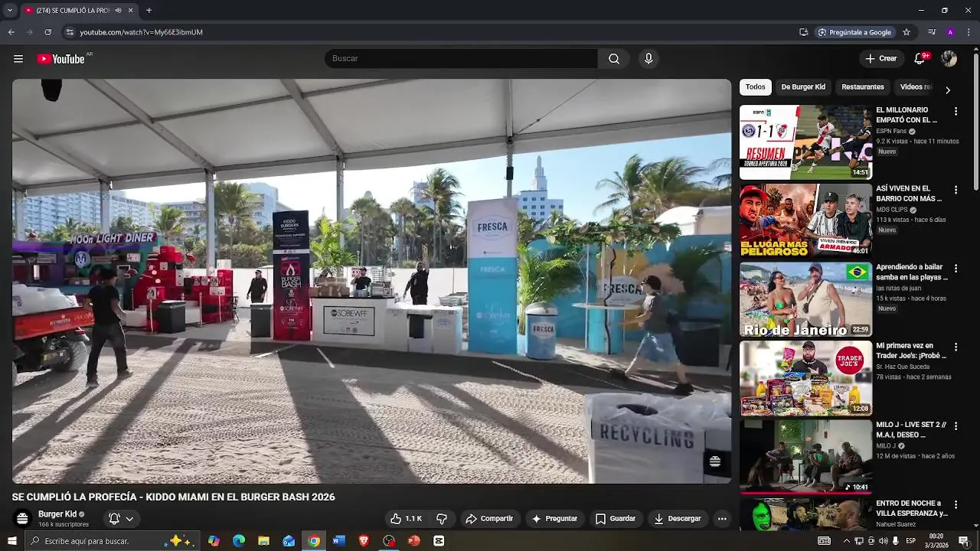
Task: Open the notifications bell with 9+ badge
Action: click(920, 58)
